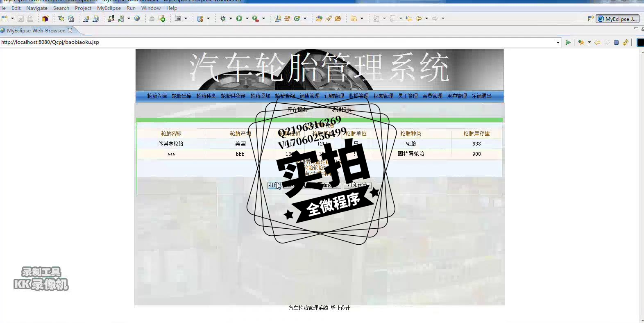Expand the Debug dropdown arrow
The height and width of the screenshot is (323, 644).
click(x=231, y=18)
